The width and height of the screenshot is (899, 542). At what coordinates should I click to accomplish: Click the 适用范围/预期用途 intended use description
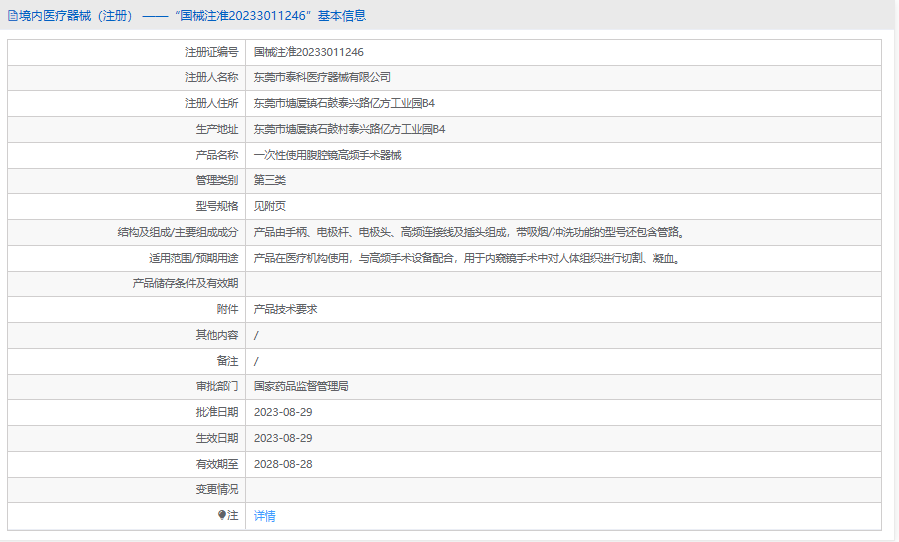pos(467,258)
